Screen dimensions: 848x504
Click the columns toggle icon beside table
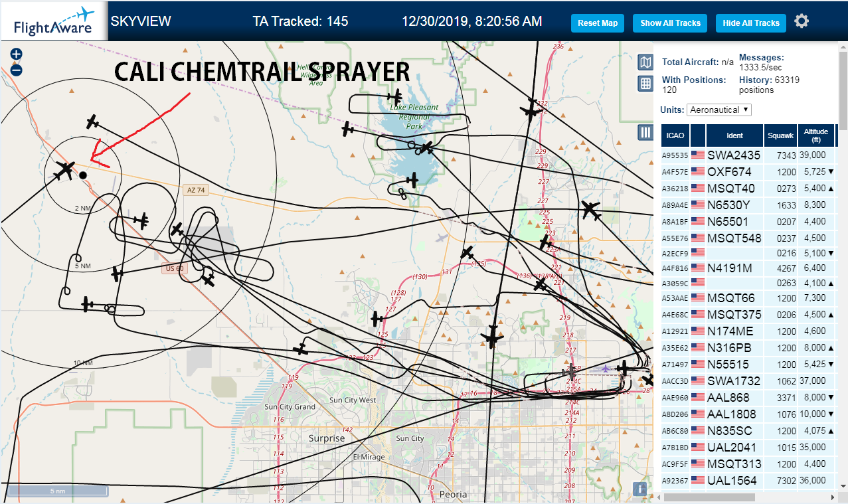click(x=645, y=132)
